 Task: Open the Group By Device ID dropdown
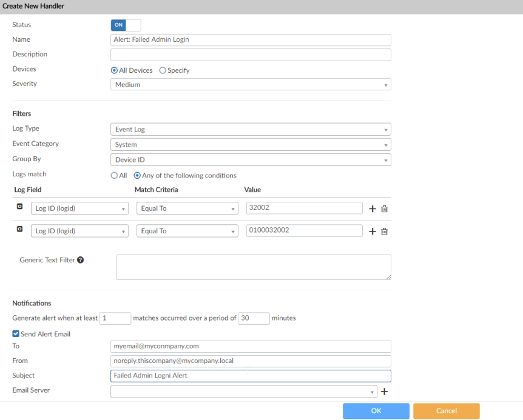click(251, 160)
